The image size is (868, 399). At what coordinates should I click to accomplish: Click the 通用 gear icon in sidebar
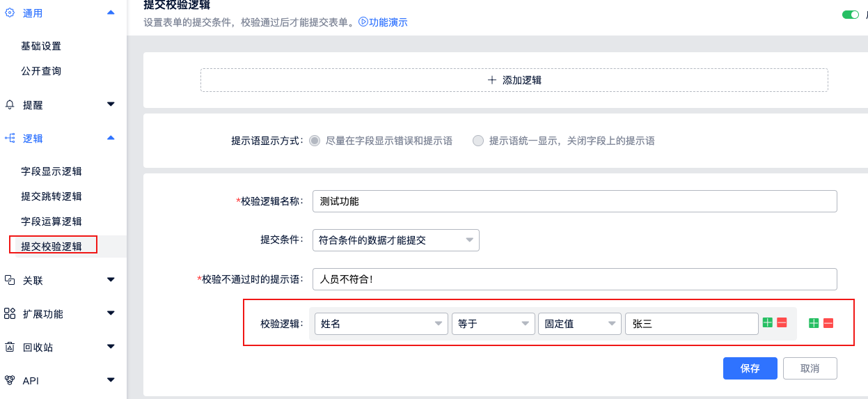10,13
